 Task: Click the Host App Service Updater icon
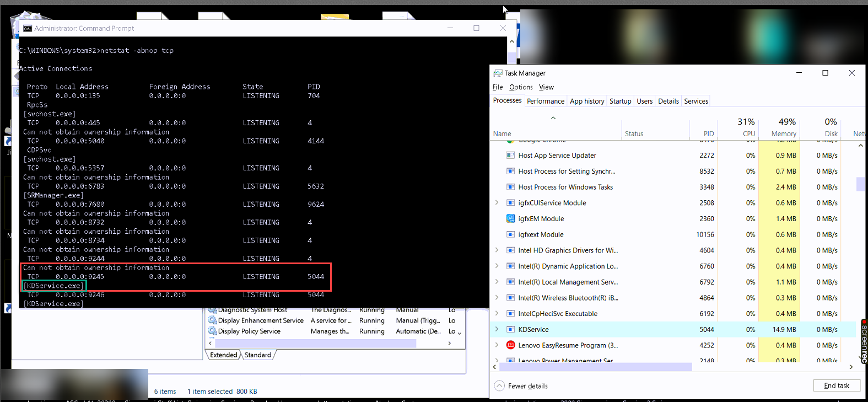[x=510, y=156]
